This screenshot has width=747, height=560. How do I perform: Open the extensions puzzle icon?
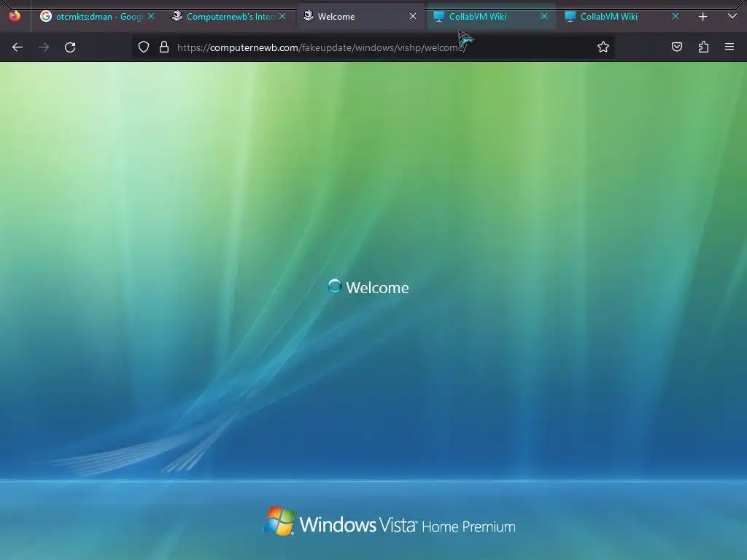coord(703,47)
